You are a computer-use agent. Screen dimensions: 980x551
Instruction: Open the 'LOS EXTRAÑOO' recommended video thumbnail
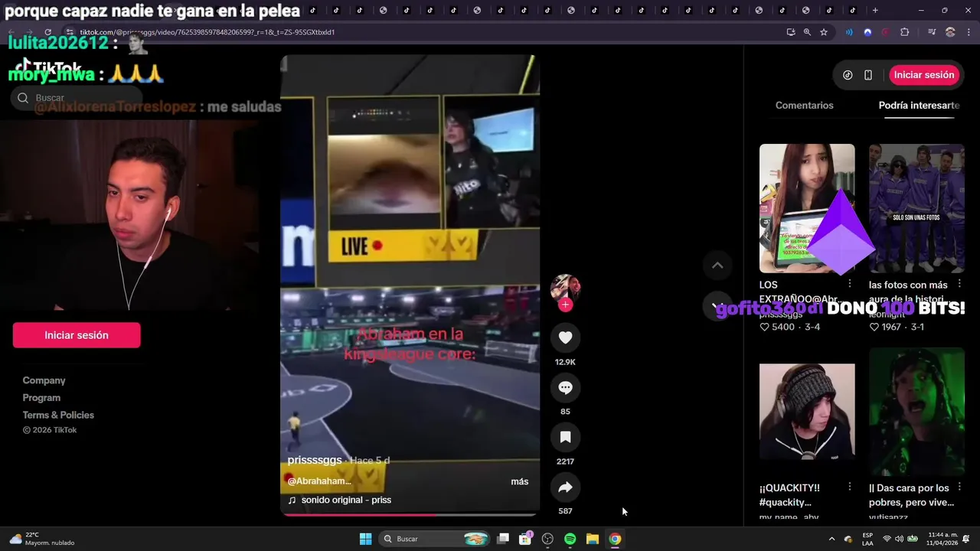(x=807, y=208)
